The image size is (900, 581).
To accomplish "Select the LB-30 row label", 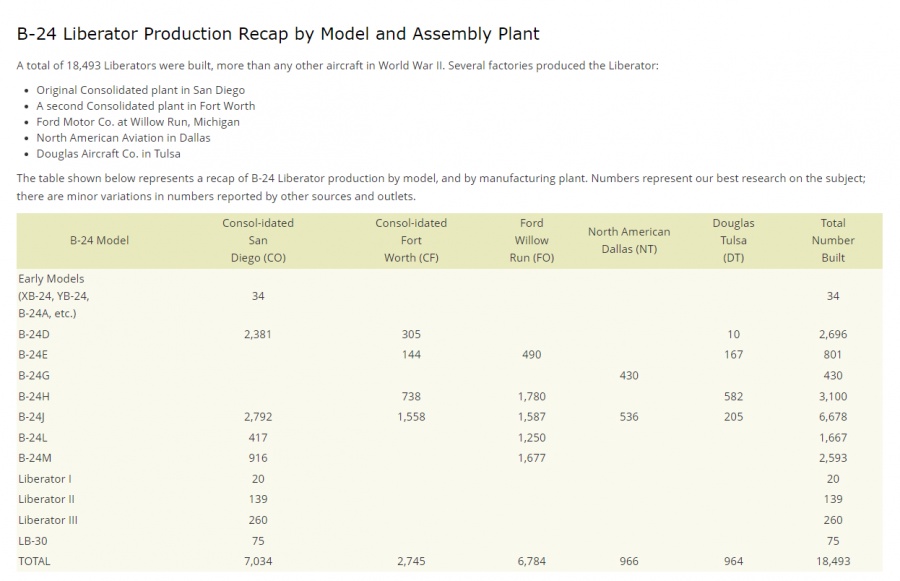I will click(x=32, y=541).
